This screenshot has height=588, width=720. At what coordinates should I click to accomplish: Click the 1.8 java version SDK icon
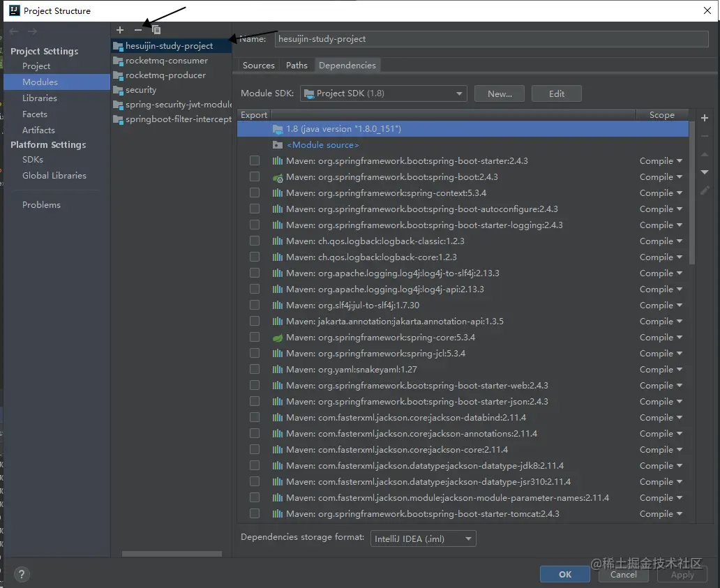pos(278,129)
